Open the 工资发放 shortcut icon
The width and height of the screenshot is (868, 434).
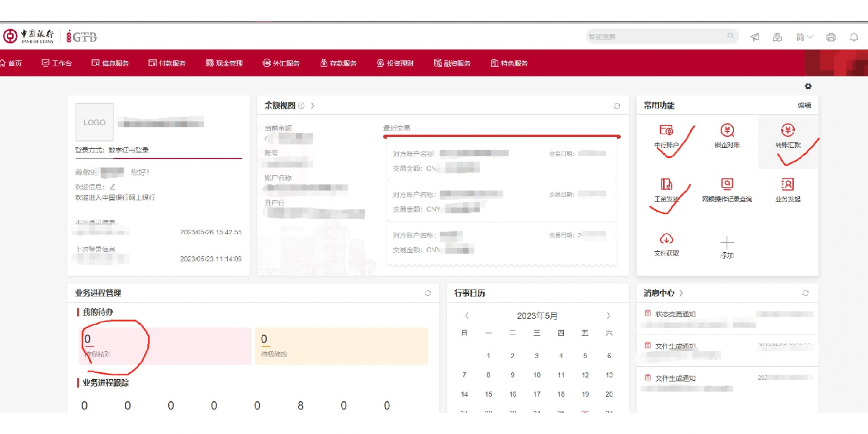[x=666, y=184]
